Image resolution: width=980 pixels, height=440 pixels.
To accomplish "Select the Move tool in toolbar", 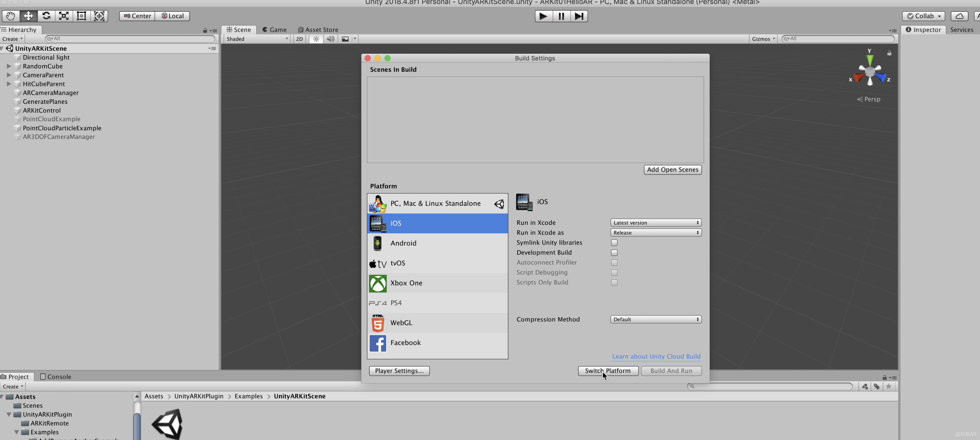I will (x=28, y=16).
